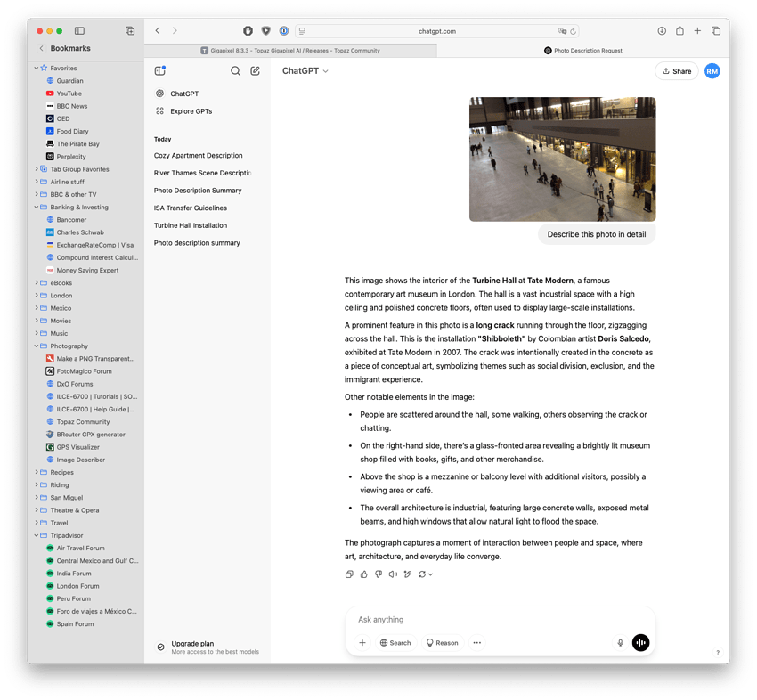
Task: Open the search chats magnifier icon
Action: (235, 71)
